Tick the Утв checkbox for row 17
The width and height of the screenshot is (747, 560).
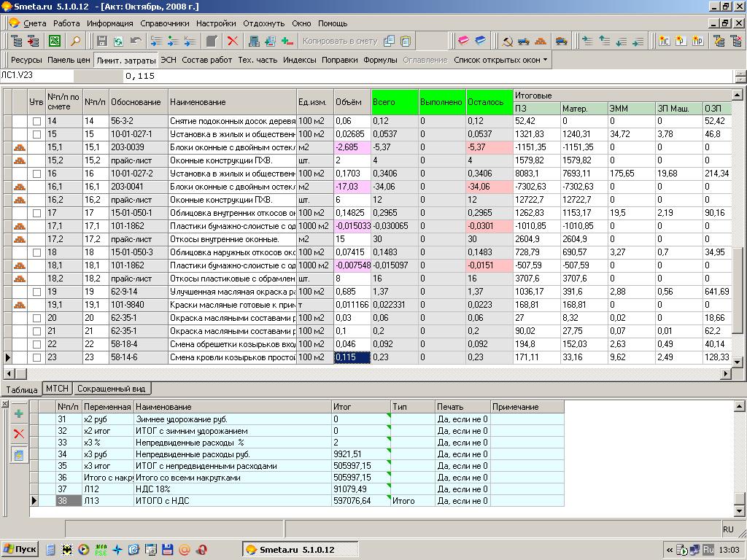pyautogui.click(x=36, y=214)
